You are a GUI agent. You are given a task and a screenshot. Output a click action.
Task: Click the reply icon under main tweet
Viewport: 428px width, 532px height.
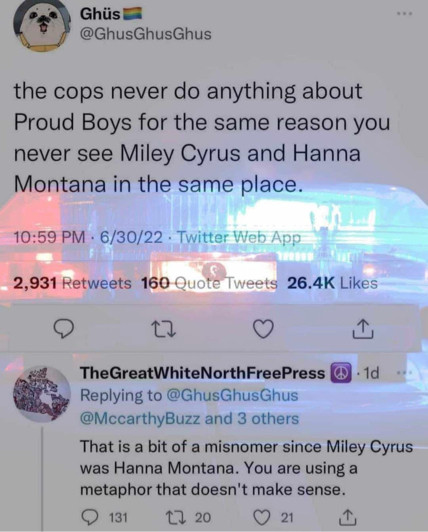tap(64, 329)
